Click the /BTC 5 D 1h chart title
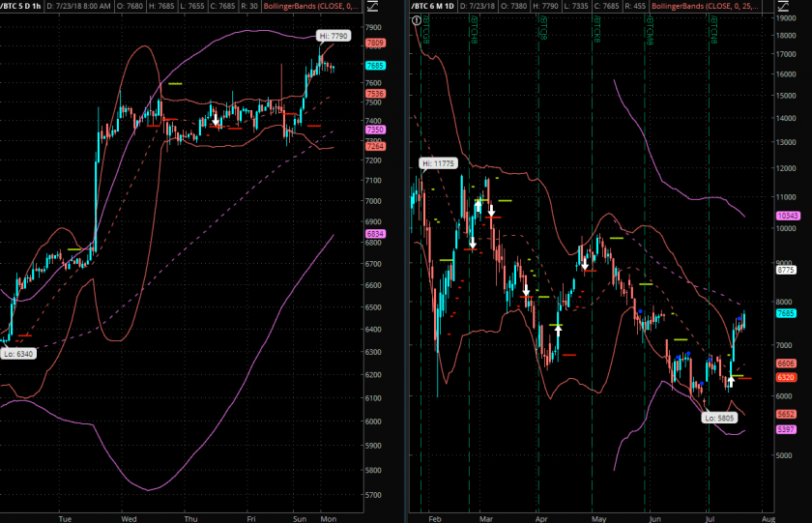Screen dimensions: 812x523 tap(30, 5)
